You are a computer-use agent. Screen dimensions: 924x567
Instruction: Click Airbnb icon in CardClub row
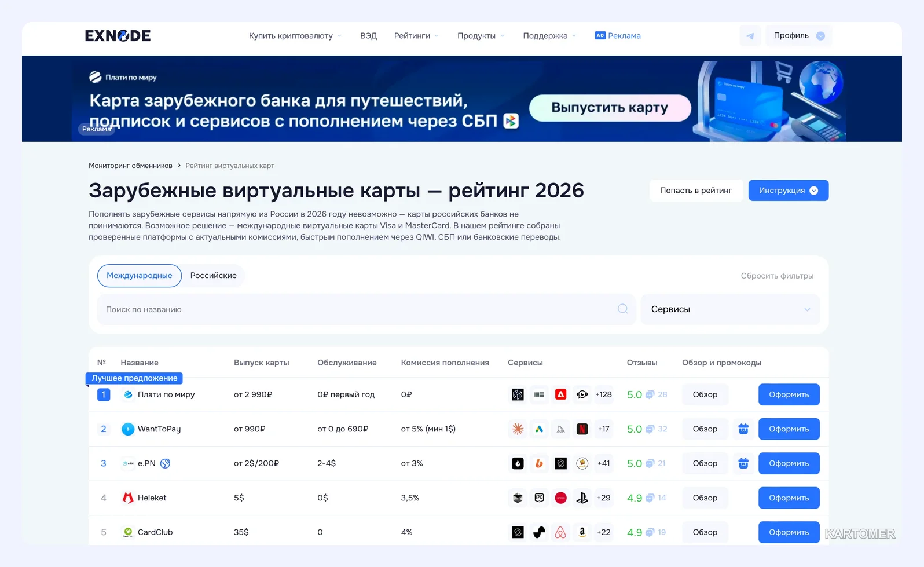[x=560, y=532]
